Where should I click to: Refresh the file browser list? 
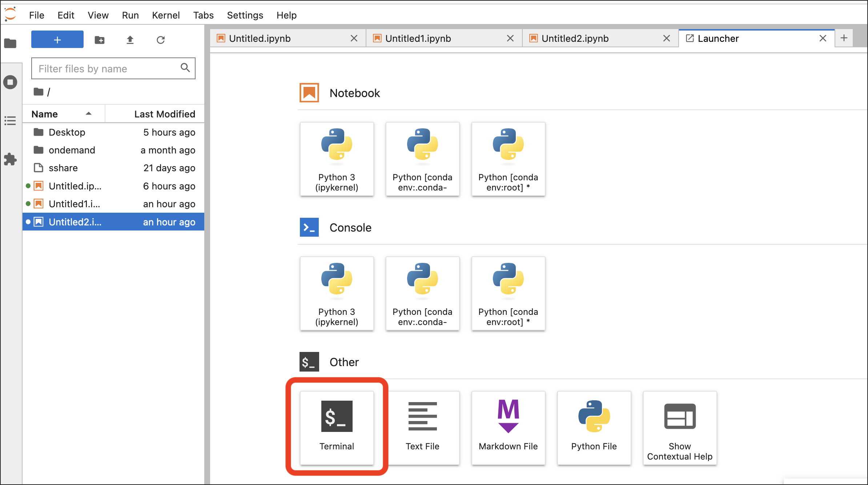click(x=161, y=40)
